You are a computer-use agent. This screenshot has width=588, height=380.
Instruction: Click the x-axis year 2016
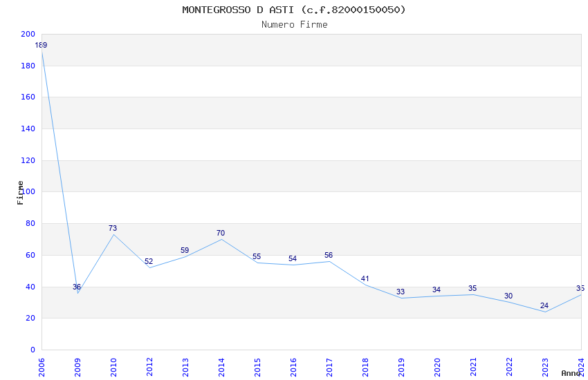point(293,368)
